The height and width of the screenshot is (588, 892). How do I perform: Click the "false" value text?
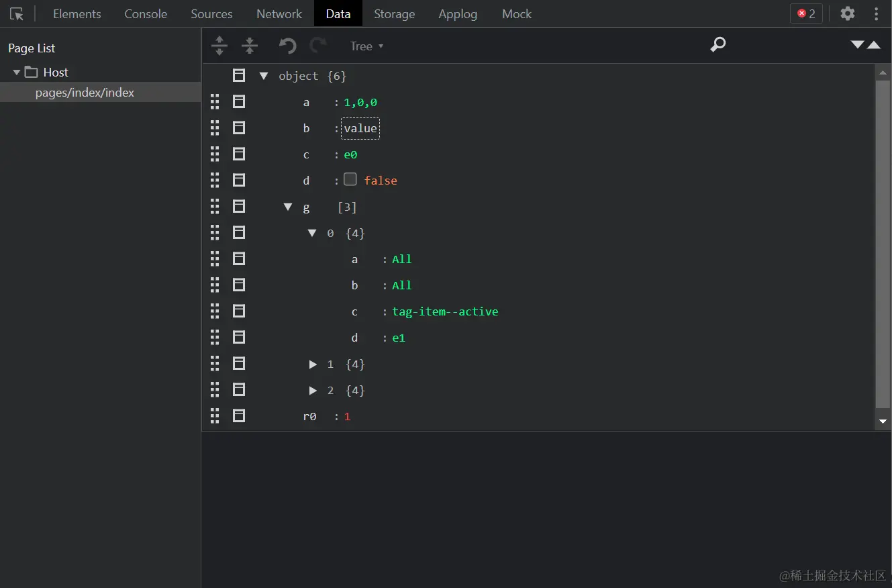381,181
